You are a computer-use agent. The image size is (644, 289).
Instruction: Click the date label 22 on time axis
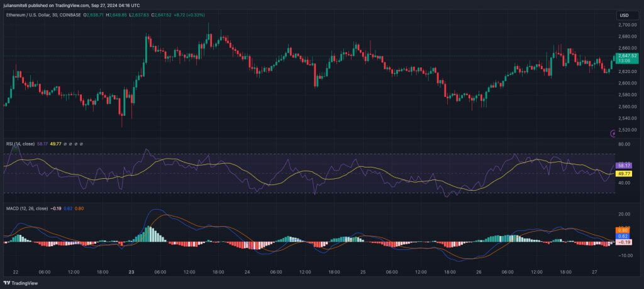pyautogui.click(x=16, y=272)
